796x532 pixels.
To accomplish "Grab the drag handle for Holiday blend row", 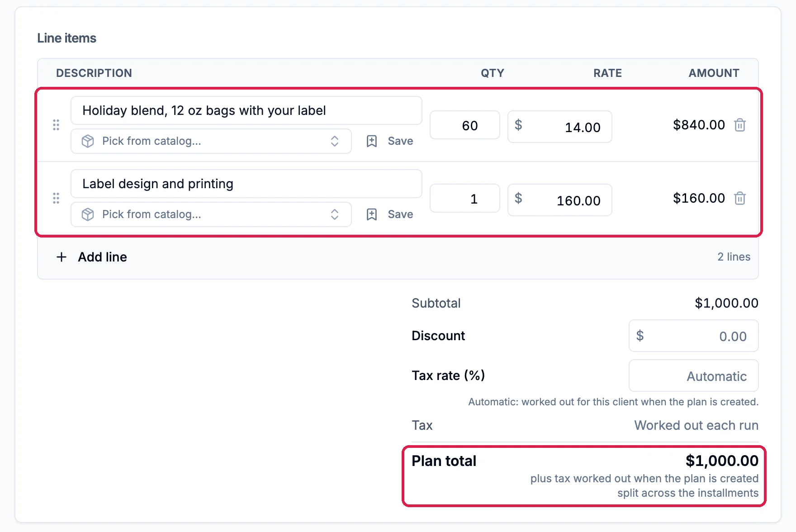I will (x=56, y=125).
